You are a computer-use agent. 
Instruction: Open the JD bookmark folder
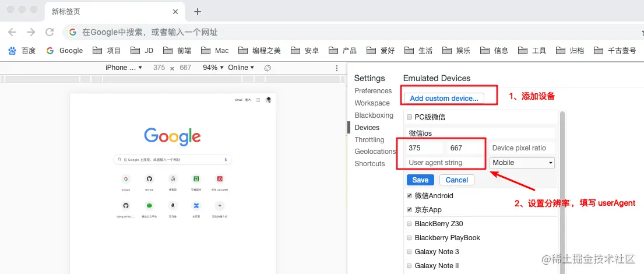tap(142, 51)
